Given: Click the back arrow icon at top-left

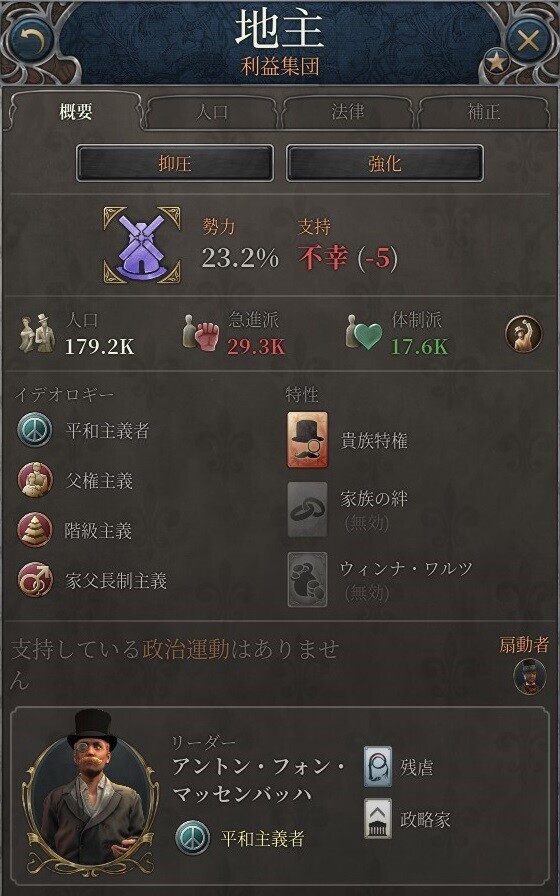Looking at the screenshot, I should pyautogui.click(x=30, y=40).
